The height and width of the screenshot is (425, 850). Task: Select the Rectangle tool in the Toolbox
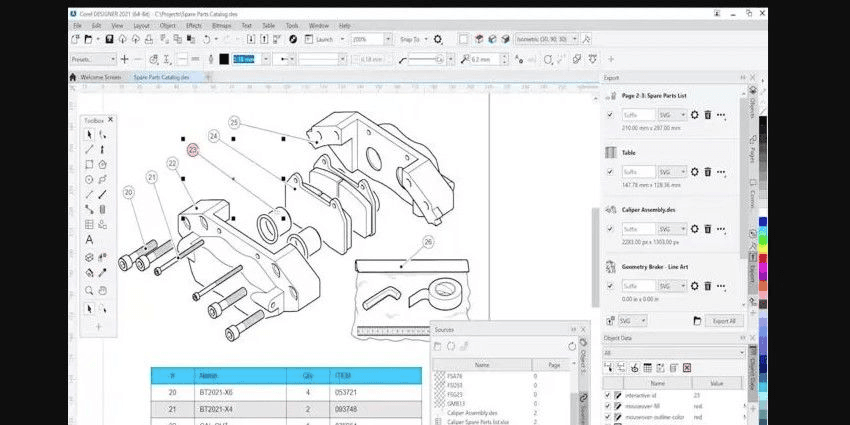[x=89, y=164]
